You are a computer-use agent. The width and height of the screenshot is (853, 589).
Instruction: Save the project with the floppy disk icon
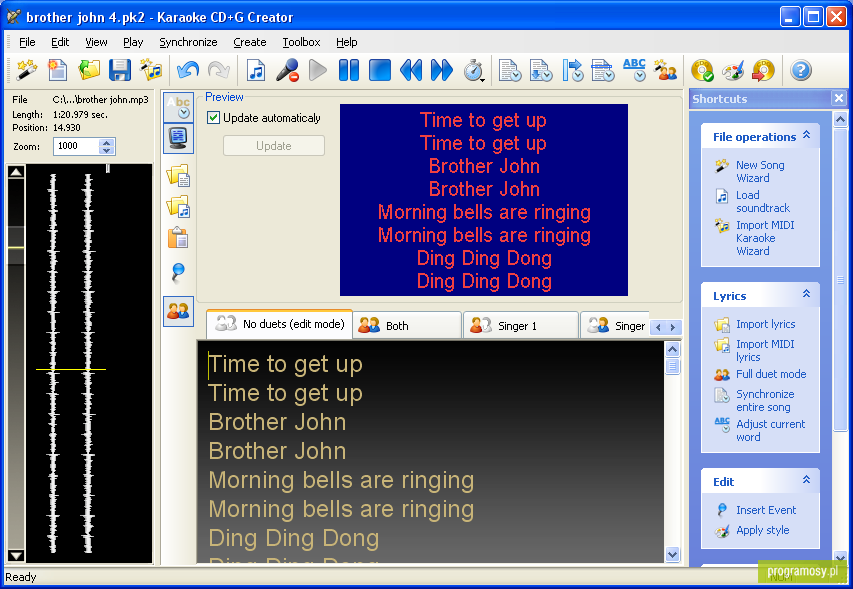tap(120, 70)
